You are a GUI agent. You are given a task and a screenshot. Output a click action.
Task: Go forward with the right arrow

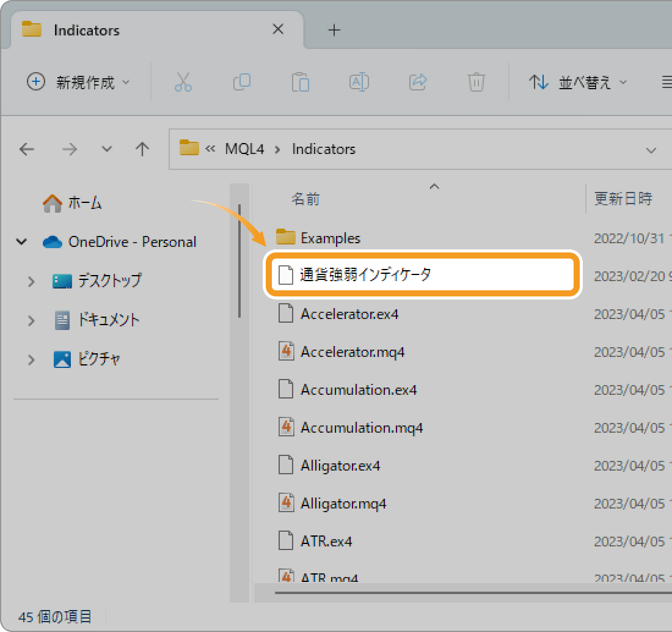point(70,149)
